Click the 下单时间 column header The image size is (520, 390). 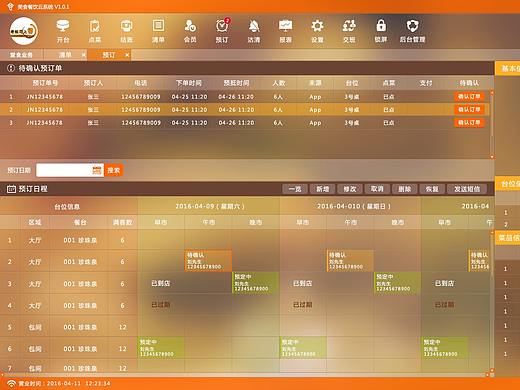(189, 83)
